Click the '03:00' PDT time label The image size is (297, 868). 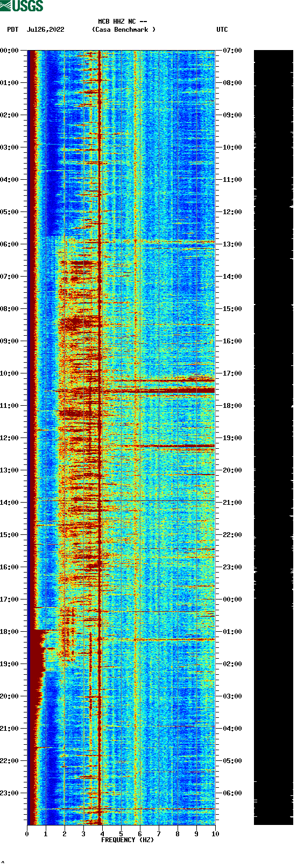point(9,147)
